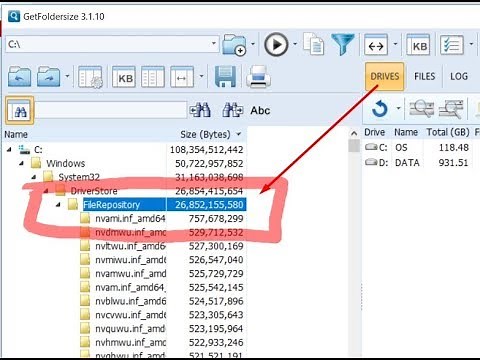Click the second magnifier scan drive icon

pyautogui.click(x=451, y=109)
